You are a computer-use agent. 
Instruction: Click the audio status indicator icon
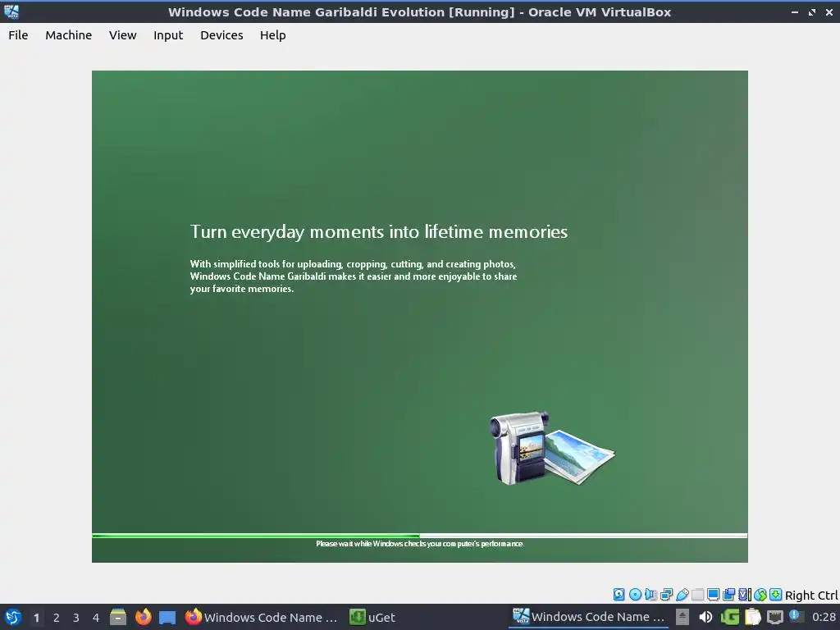pyautogui.click(x=651, y=594)
